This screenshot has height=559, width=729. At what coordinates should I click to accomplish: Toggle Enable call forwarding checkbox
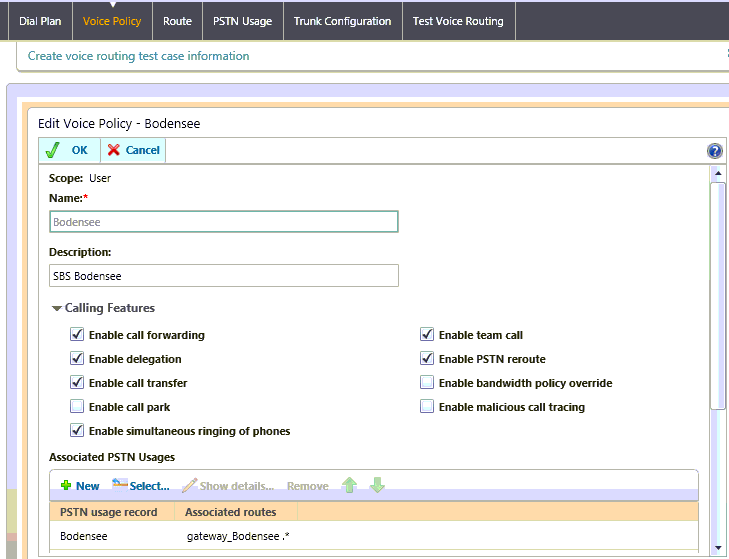[77, 334]
